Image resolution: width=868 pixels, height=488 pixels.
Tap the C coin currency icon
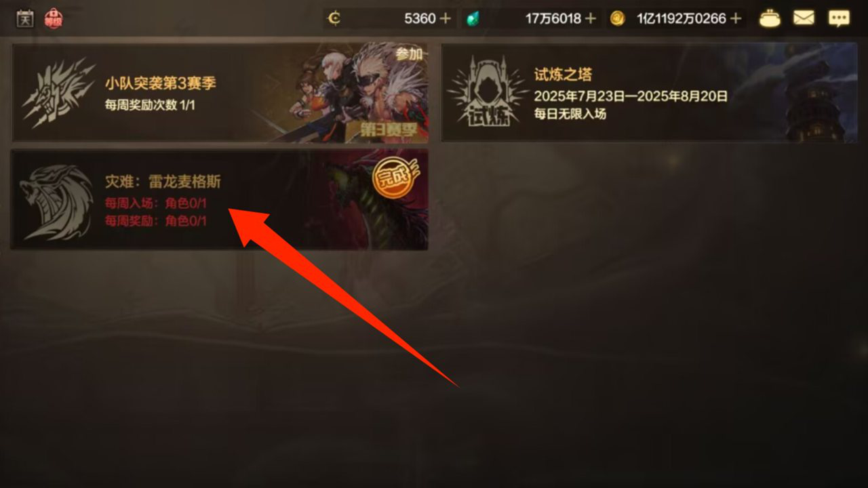pos(334,18)
